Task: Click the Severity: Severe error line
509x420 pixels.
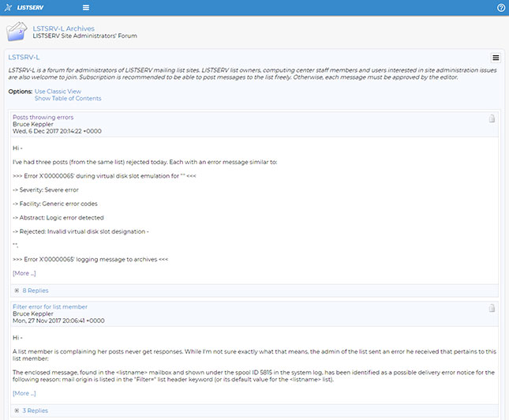Action: coord(46,189)
